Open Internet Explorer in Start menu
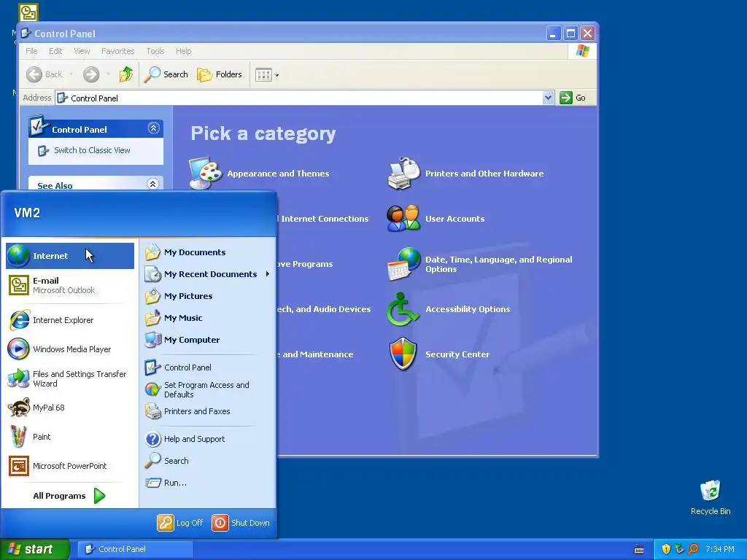 tap(70, 320)
